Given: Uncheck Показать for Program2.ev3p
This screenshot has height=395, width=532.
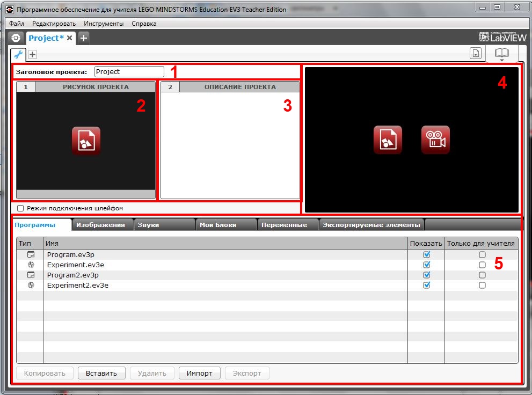Looking at the screenshot, I should (x=426, y=275).
